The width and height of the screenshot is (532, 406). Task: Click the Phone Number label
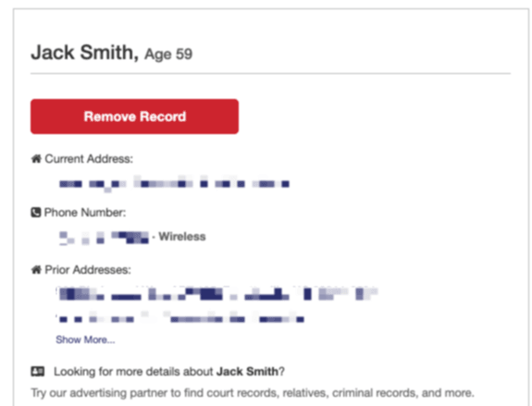[x=85, y=213]
